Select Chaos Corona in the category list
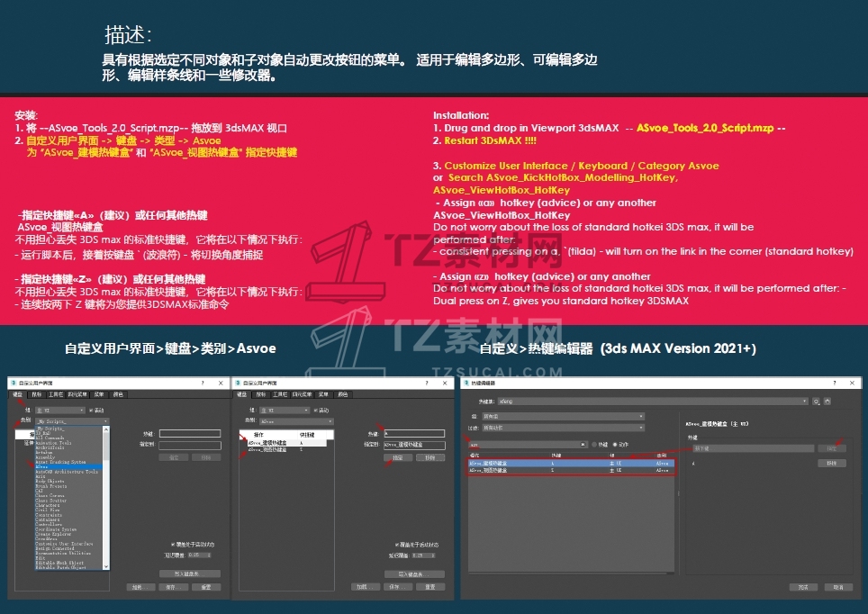 (68, 495)
